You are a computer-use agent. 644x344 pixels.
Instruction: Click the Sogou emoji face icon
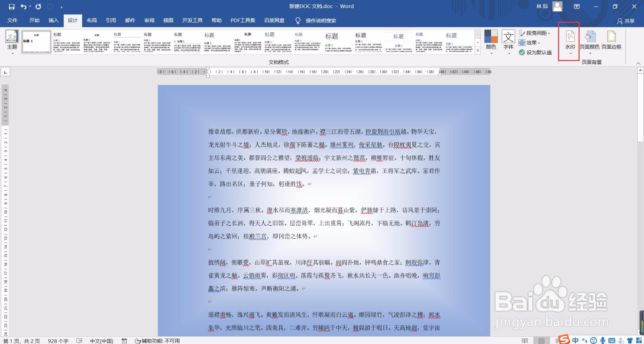pyautogui.click(x=593, y=340)
